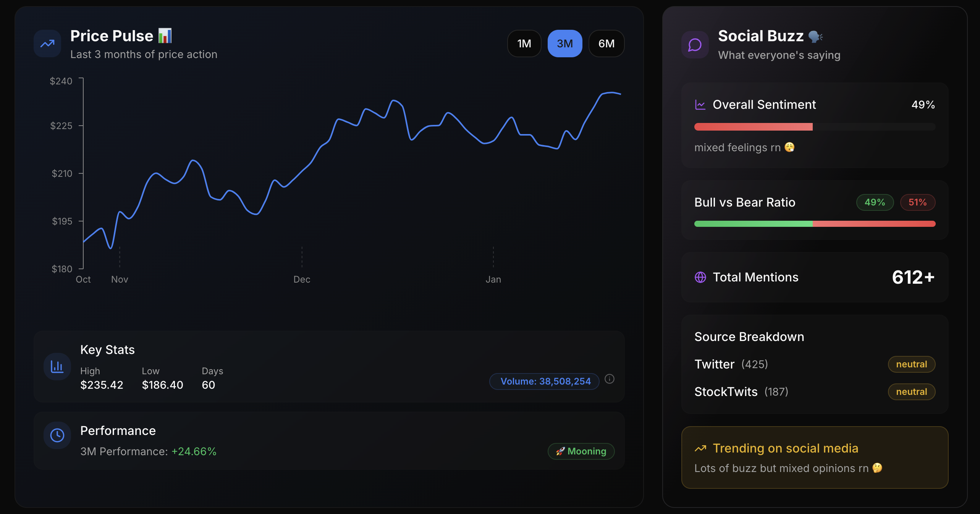Screen dimensions: 980x514
Task: Select the 3M timeframe button
Action: (564, 44)
